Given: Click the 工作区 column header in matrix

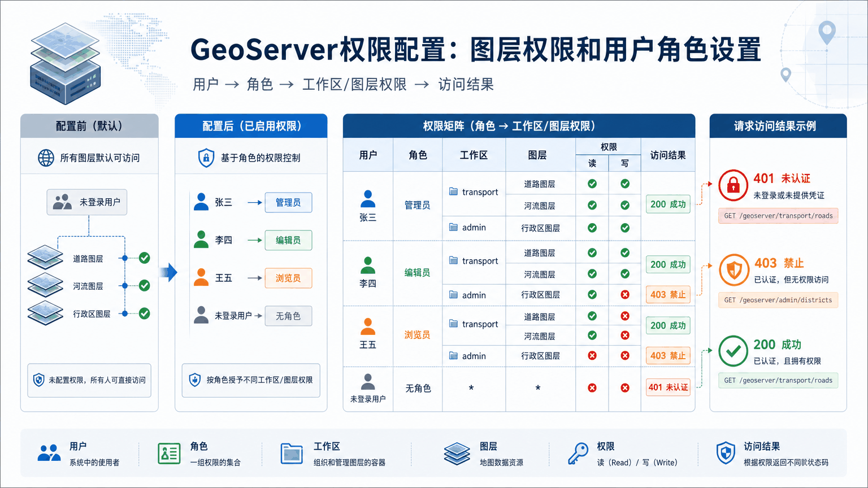Looking at the screenshot, I should coord(474,155).
